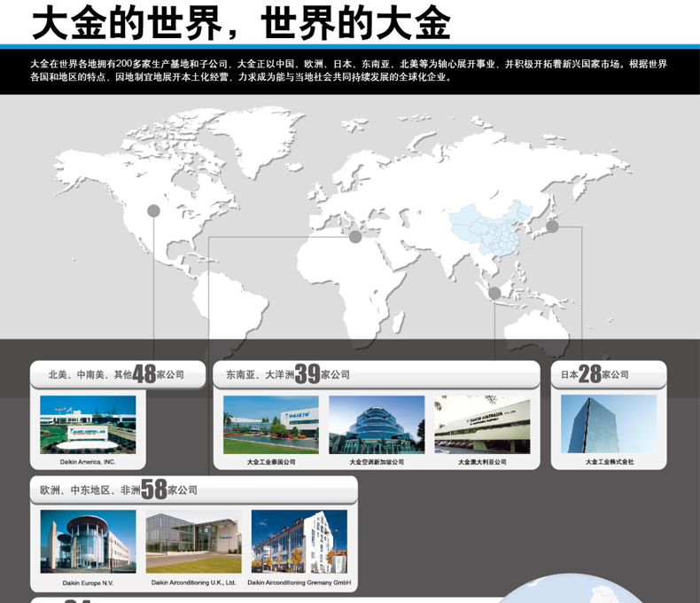Open the 大金工业株式会社 tower photo
700x603 pixels.
pyautogui.click(x=609, y=425)
